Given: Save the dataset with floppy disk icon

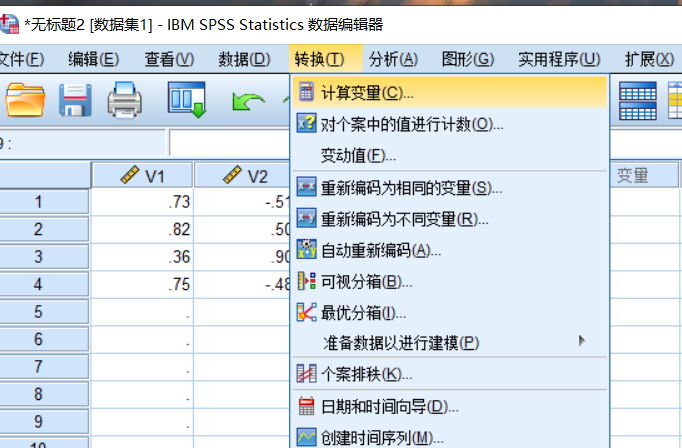Looking at the screenshot, I should [75, 100].
